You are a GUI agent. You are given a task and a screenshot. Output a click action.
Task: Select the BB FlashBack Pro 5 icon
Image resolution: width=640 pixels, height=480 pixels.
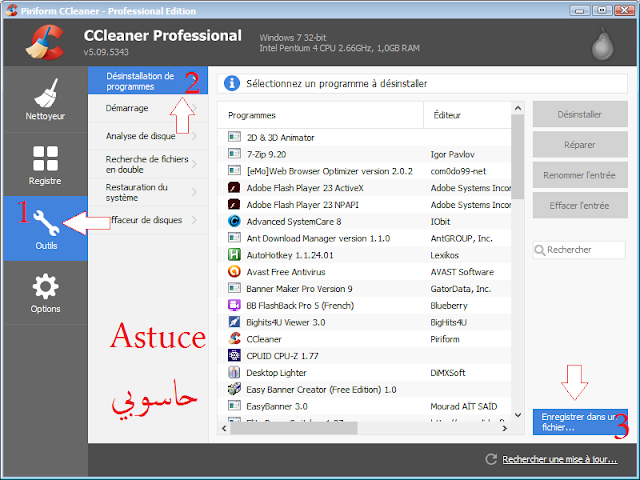(x=234, y=305)
